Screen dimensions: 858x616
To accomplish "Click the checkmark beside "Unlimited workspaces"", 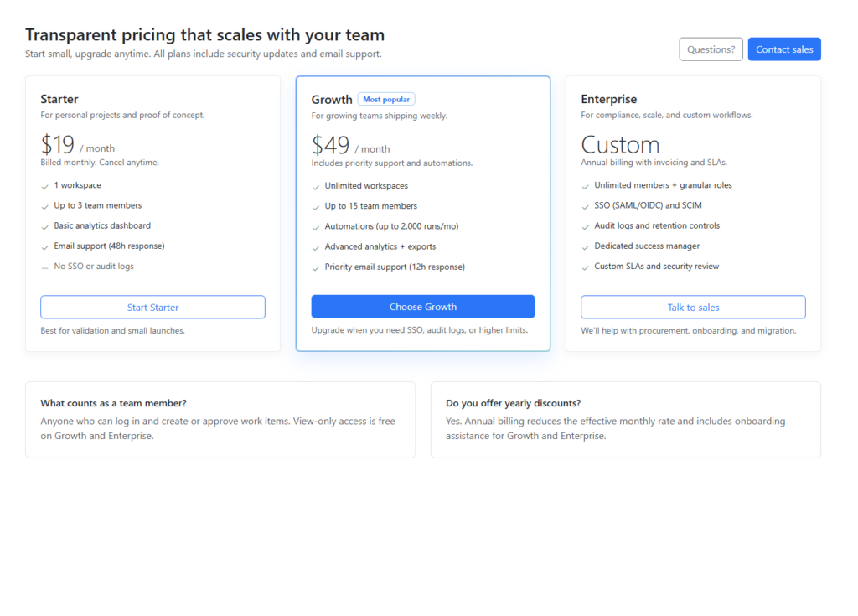I will [x=316, y=187].
